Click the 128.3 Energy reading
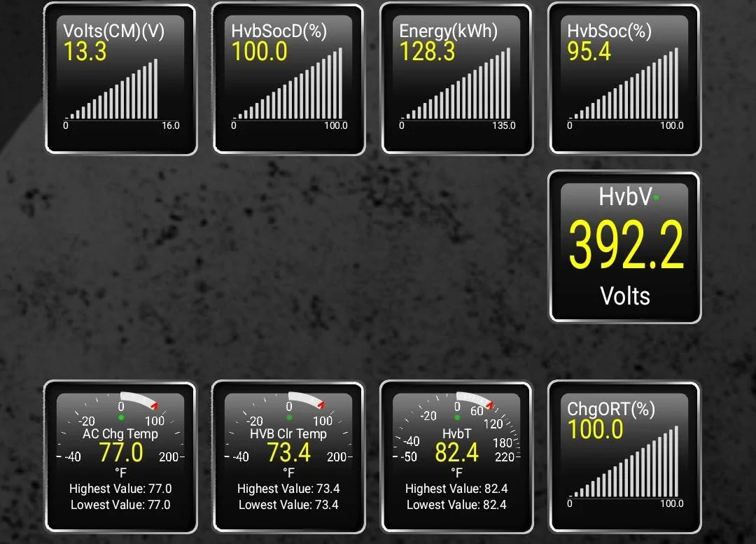Viewport: 756px width, 544px height. tap(427, 52)
